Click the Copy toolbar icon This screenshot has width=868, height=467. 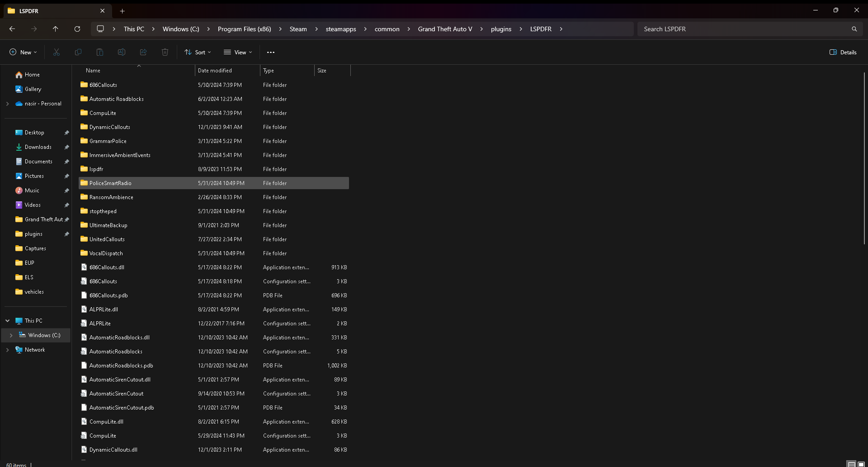78,52
